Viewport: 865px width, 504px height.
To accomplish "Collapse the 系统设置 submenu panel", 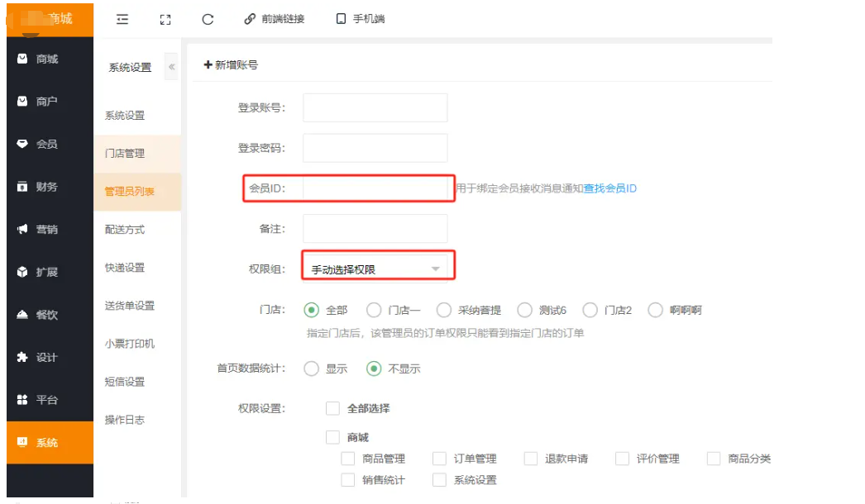I will pos(171,67).
